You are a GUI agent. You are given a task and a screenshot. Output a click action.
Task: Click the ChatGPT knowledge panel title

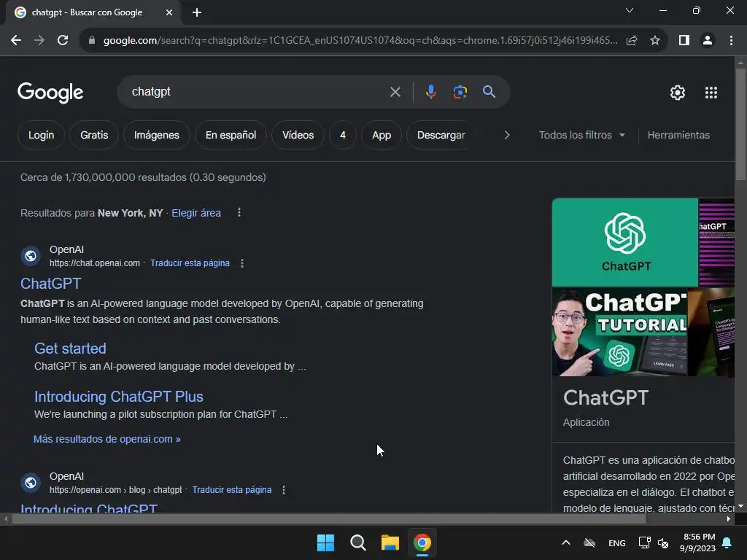coord(605,397)
